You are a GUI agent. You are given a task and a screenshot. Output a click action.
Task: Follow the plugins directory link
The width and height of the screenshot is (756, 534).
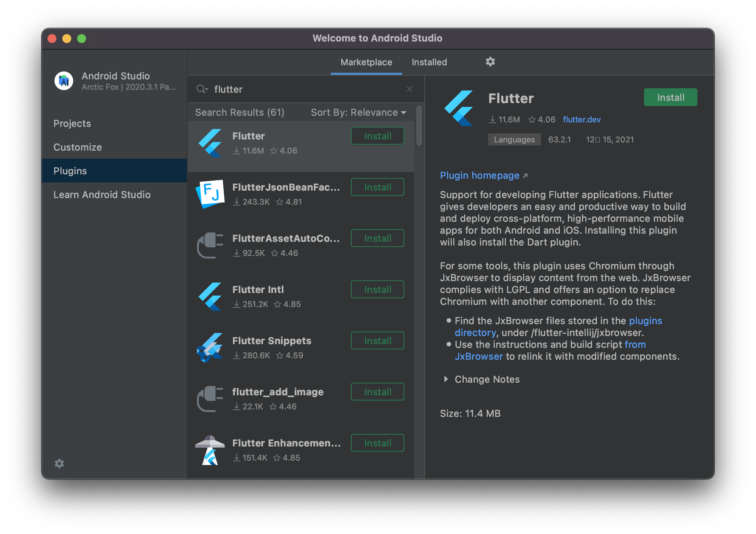645,321
